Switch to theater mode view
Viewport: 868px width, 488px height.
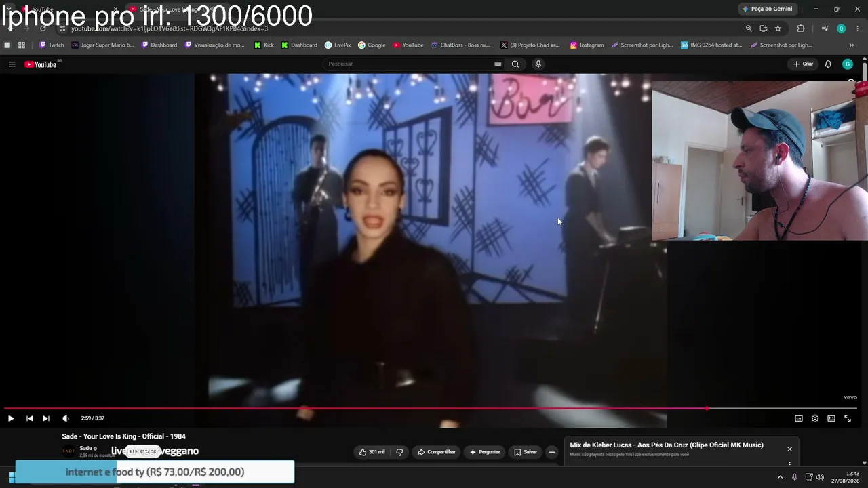[x=831, y=418]
